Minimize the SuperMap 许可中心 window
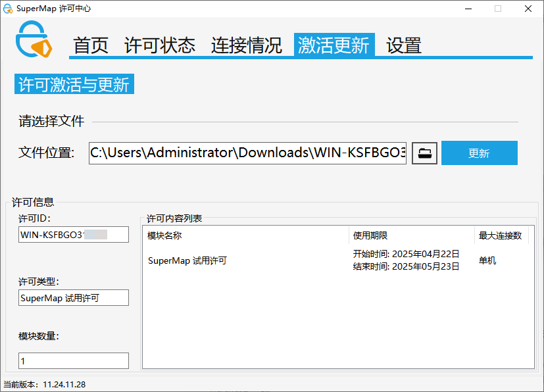Image resolution: width=544 pixels, height=392 pixels. click(468, 9)
